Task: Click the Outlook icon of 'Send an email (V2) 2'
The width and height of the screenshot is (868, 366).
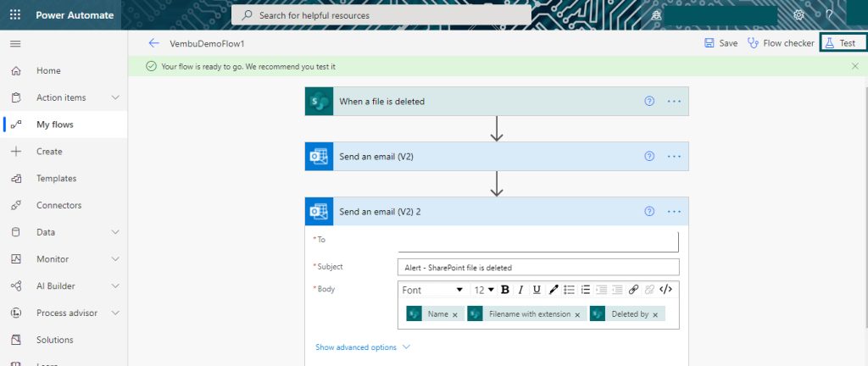Action: point(319,211)
